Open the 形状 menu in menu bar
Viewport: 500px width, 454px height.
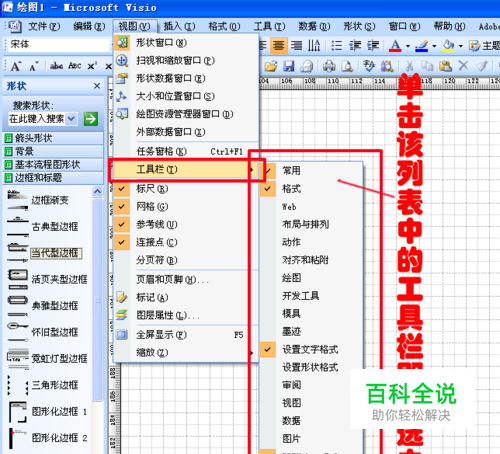359,26
